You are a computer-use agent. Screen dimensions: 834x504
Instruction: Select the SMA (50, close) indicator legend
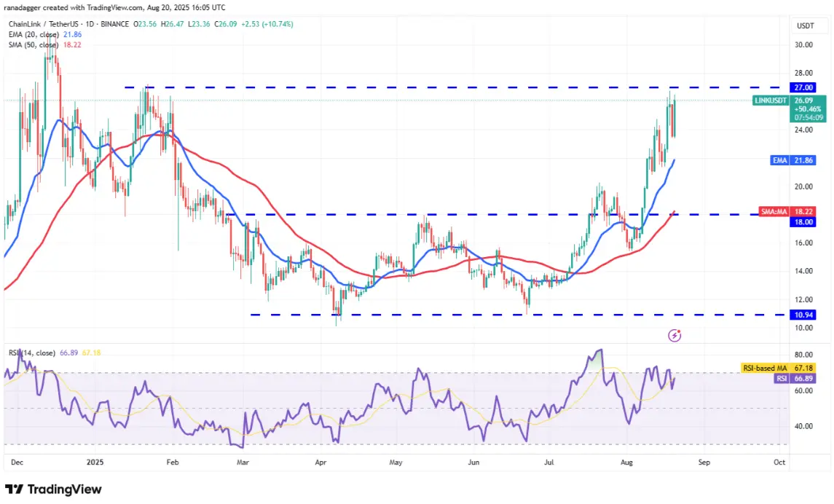[x=45, y=45]
